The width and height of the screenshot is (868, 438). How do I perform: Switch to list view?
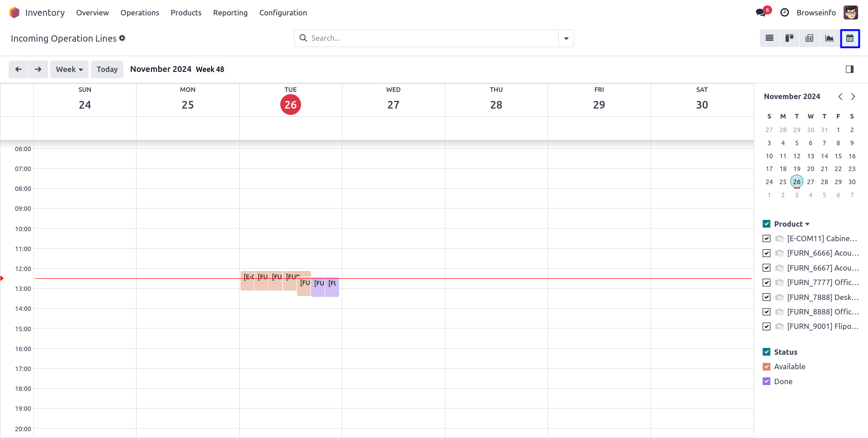pos(769,38)
